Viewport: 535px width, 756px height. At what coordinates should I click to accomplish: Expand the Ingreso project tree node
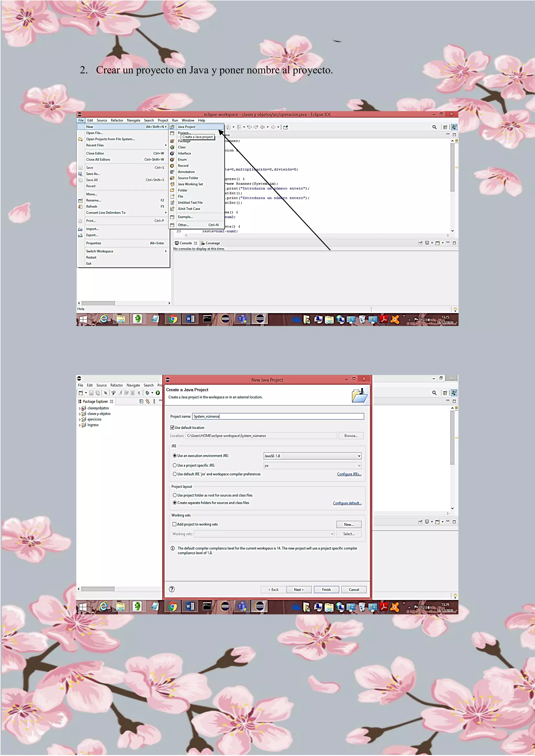(x=80, y=425)
